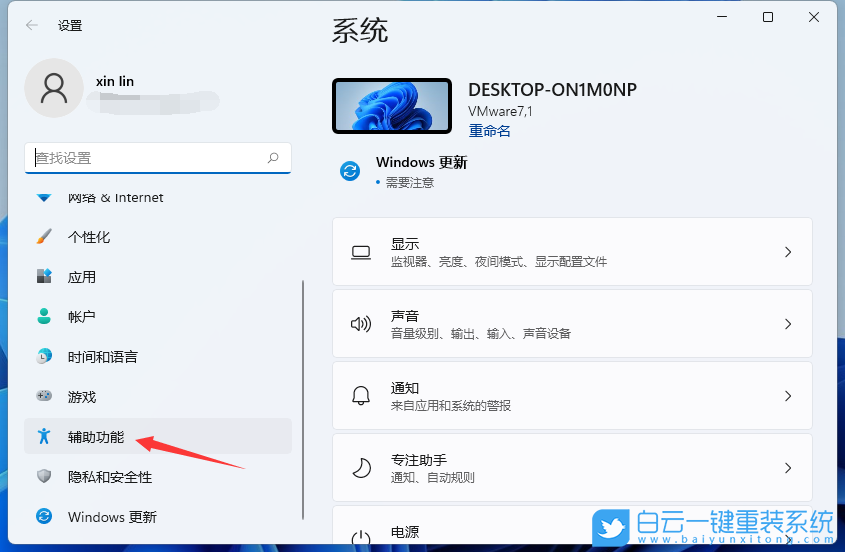Open 隐私和安全性 settings
845x552 pixels.
[158, 477]
